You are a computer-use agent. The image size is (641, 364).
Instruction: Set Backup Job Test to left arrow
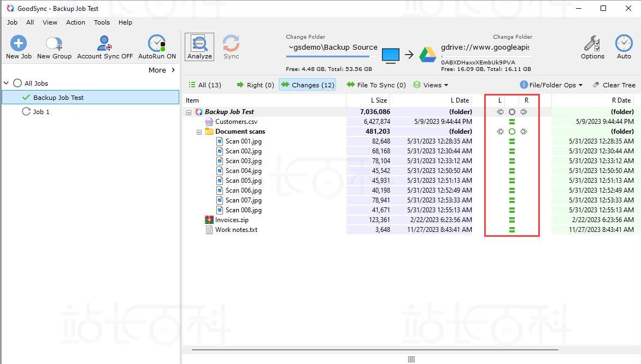[x=500, y=112]
